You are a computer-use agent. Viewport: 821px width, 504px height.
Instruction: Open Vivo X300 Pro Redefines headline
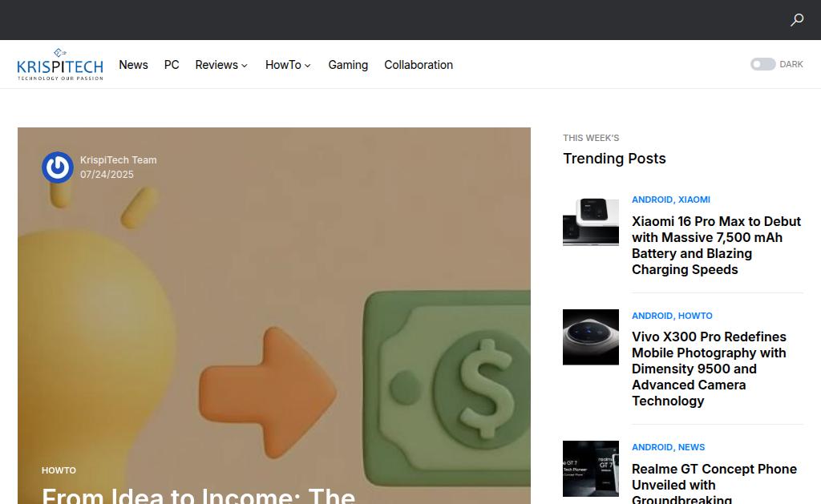point(709,369)
